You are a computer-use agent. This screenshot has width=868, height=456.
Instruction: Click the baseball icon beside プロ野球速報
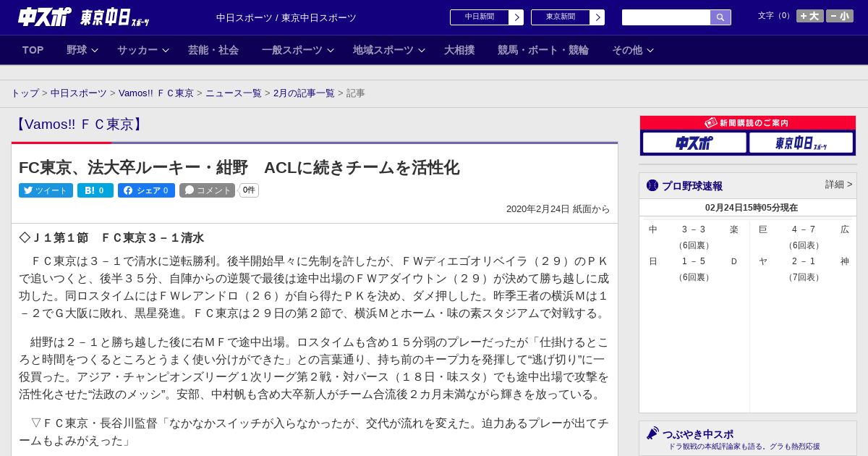[x=652, y=185]
